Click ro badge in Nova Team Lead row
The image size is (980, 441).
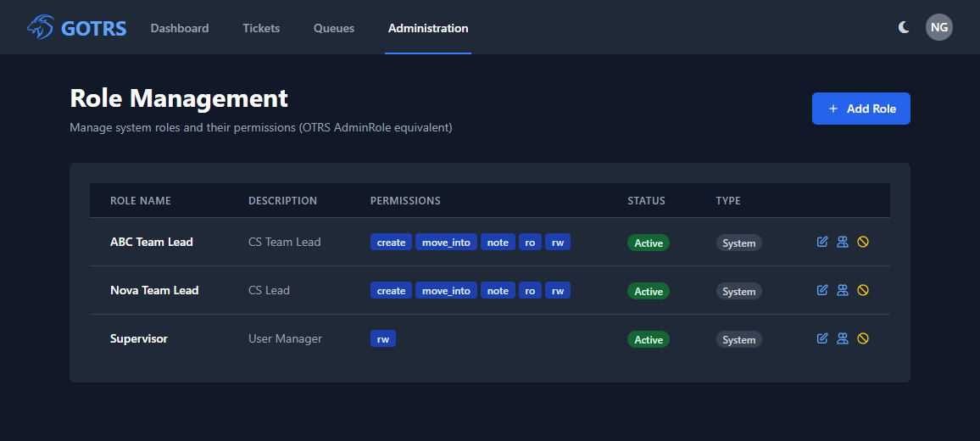(x=530, y=290)
